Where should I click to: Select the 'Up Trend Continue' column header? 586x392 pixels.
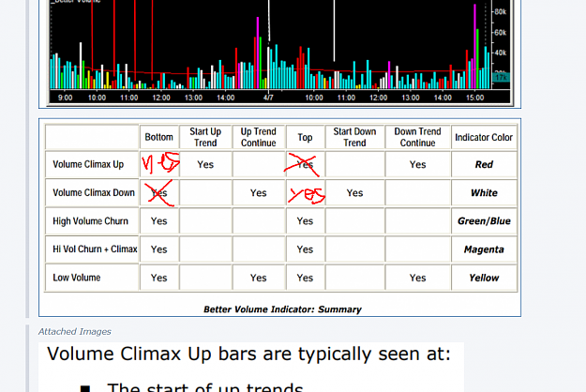point(258,137)
